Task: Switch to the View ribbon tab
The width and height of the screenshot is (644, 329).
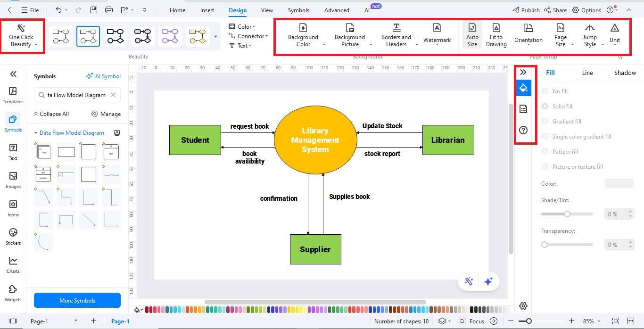Action: tap(267, 10)
